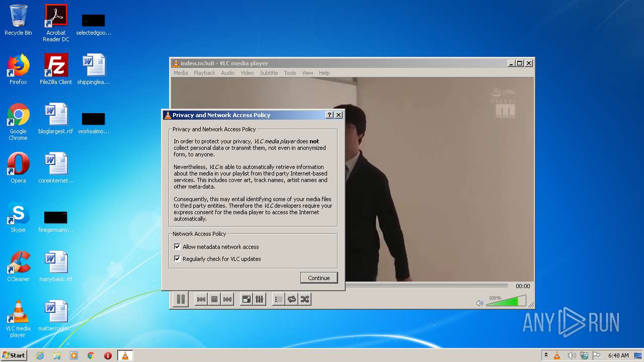Click VLC cone in system tray
Image resolution: width=644 pixels, height=362 pixels.
(x=557, y=355)
